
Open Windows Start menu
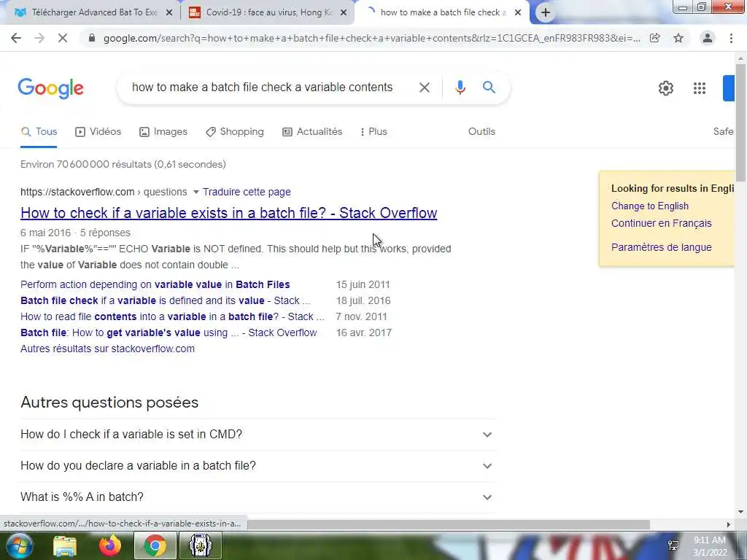(18, 546)
